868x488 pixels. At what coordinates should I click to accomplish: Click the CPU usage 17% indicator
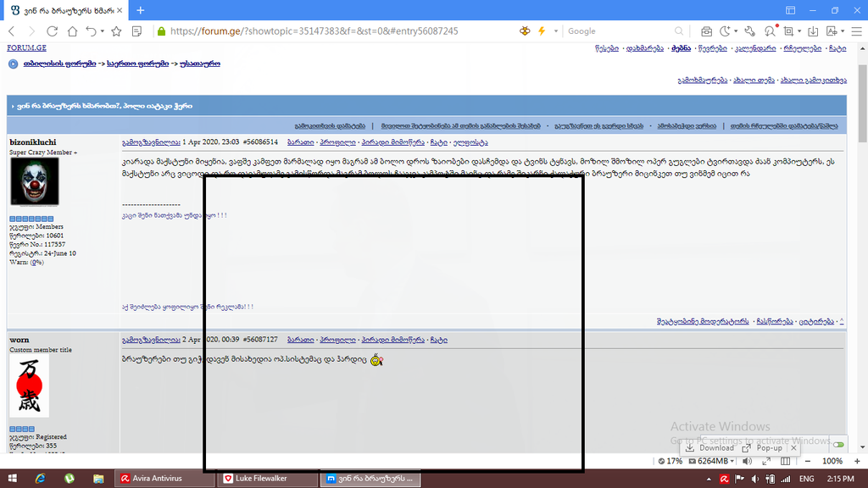670,461
